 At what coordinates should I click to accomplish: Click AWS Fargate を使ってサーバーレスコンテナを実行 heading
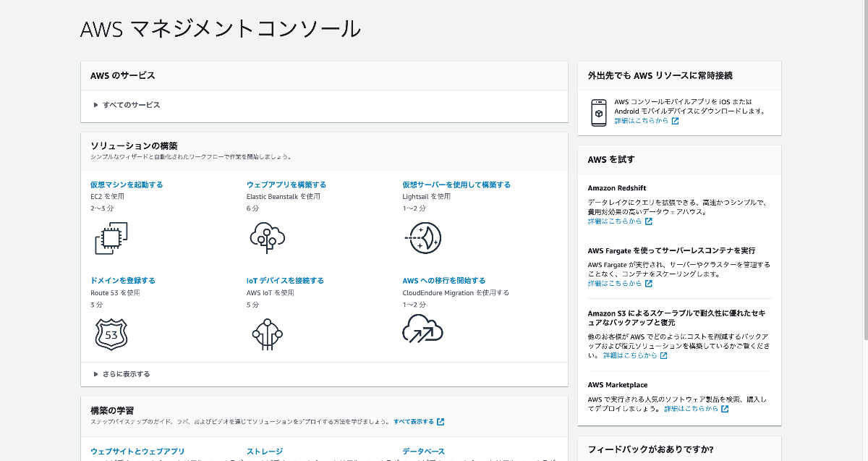[x=671, y=250]
